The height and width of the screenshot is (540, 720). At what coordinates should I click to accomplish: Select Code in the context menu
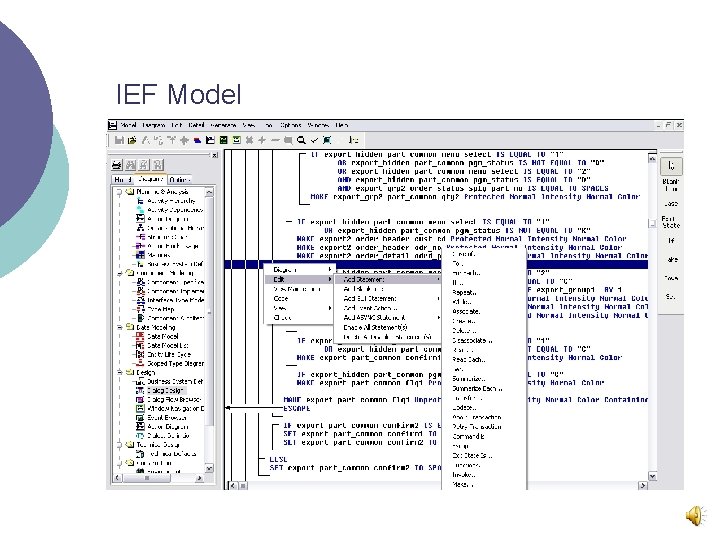click(x=300, y=298)
